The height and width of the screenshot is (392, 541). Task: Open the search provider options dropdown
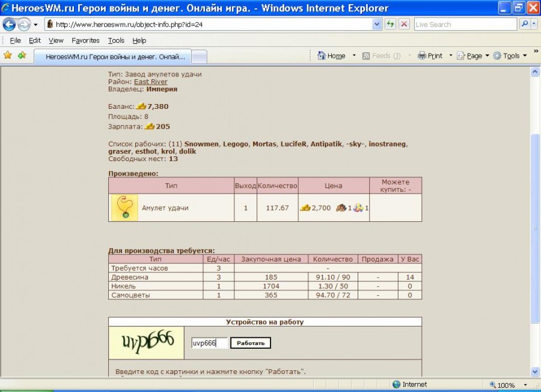[534, 24]
